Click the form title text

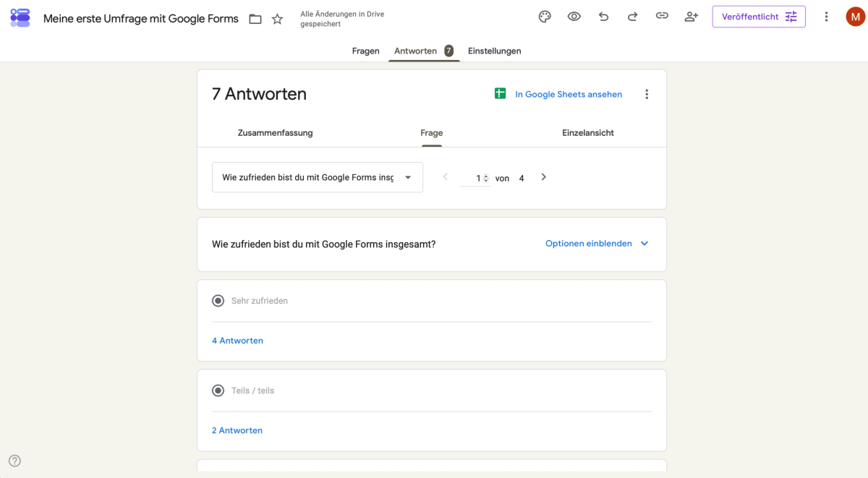(x=141, y=19)
